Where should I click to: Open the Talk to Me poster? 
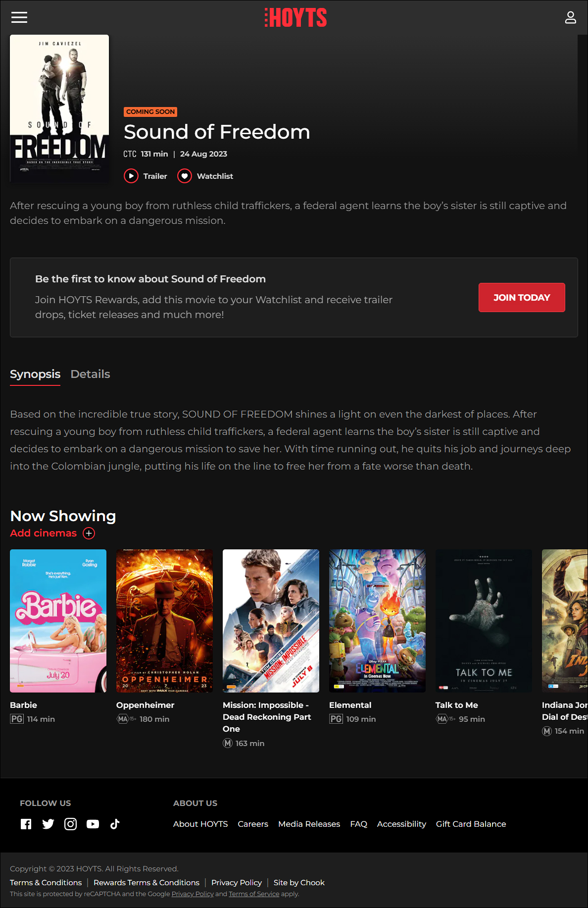point(484,621)
